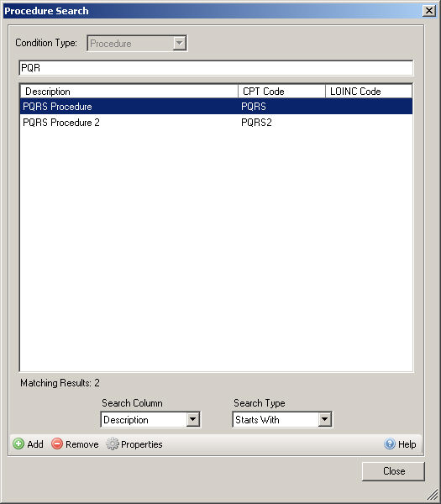The height and width of the screenshot is (504, 441).
Task: Click the Properties label in toolbar
Action: pyautogui.click(x=142, y=444)
